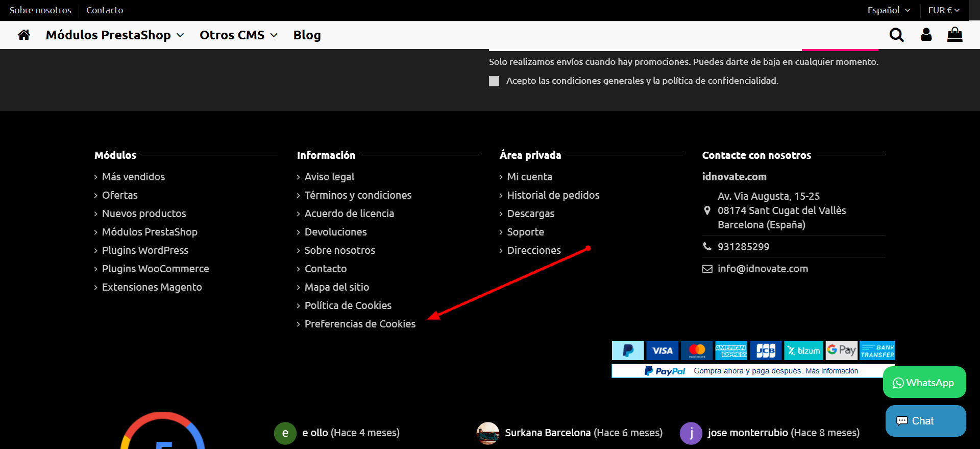Open the Descargas page
This screenshot has height=449, width=980.
[x=531, y=214]
